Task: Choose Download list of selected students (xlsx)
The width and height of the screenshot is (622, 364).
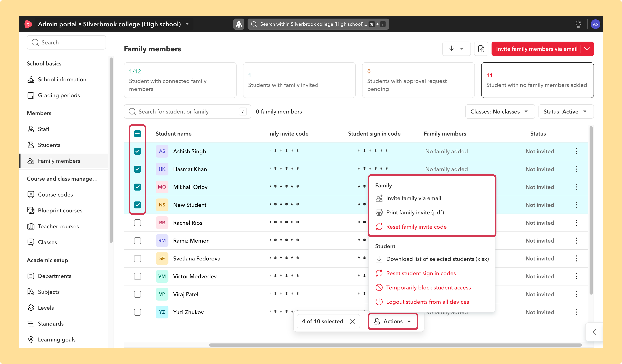Action: [432, 259]
